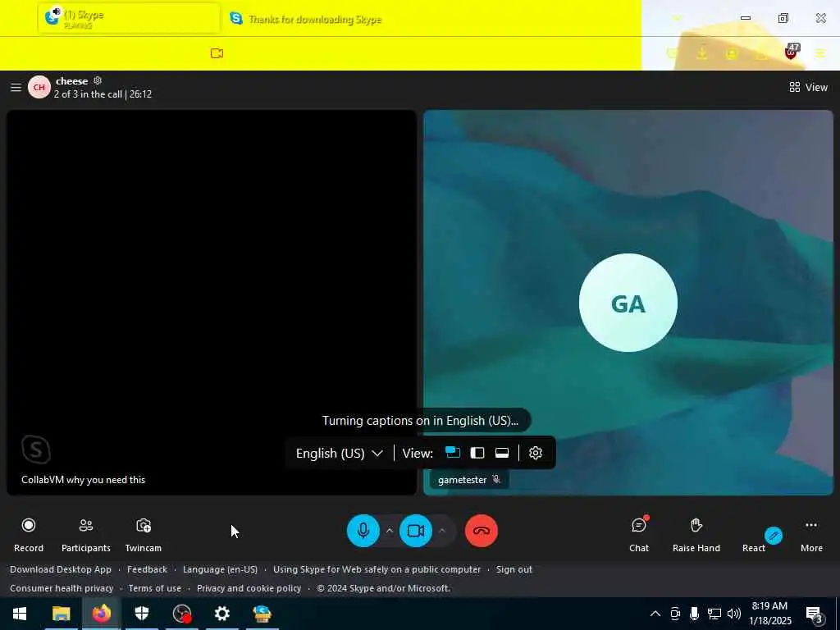Select first captions view layout icon
This screenshot has height=630, width=840.
[453, 453]
